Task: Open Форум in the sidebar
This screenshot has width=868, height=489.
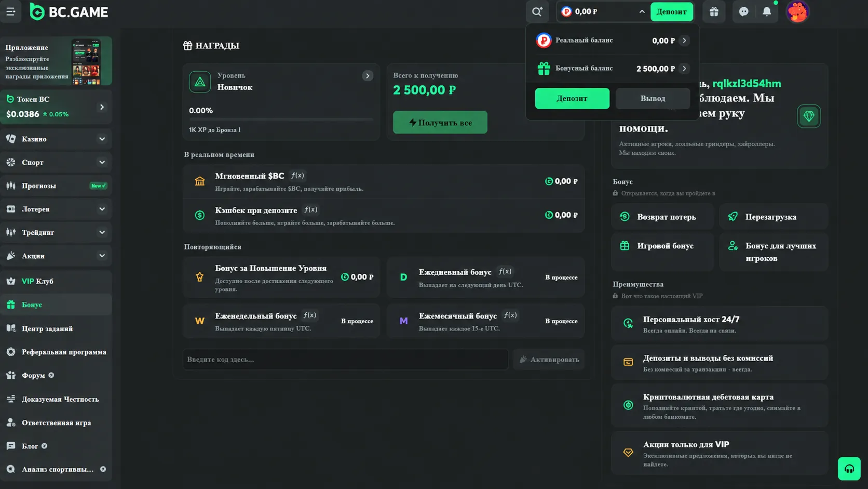Action: 56,375
